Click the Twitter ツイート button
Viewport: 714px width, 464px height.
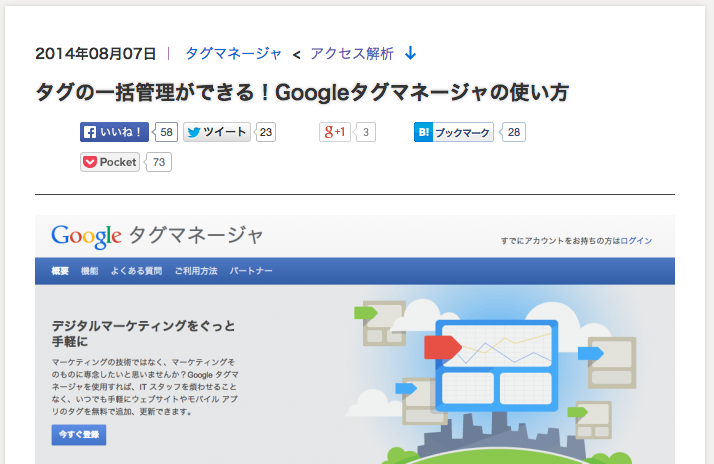click(217, 132)
